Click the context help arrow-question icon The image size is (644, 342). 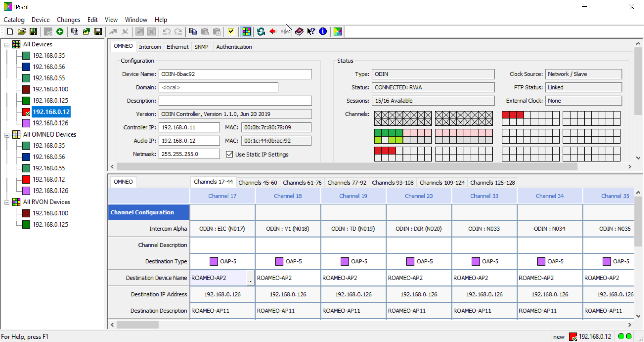pos(311,32)
